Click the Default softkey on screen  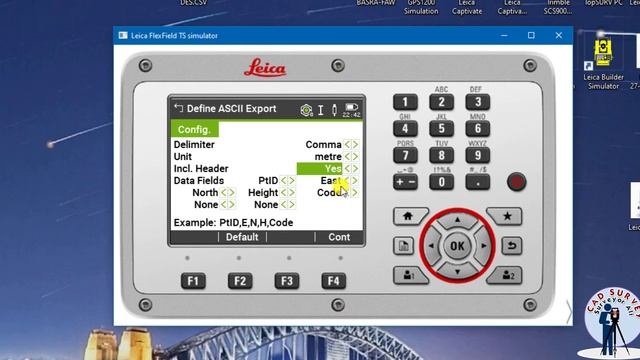pyautogui.click(x=242, y=237)
